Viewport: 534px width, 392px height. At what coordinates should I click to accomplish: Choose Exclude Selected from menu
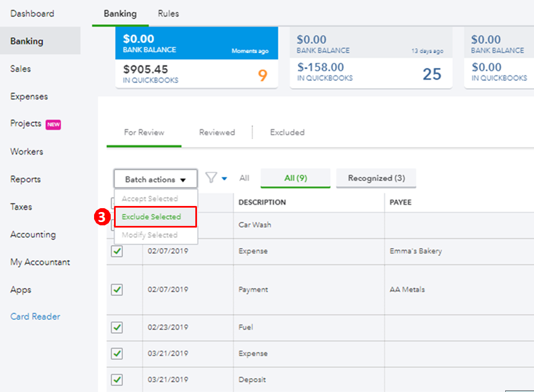point(155,216)
